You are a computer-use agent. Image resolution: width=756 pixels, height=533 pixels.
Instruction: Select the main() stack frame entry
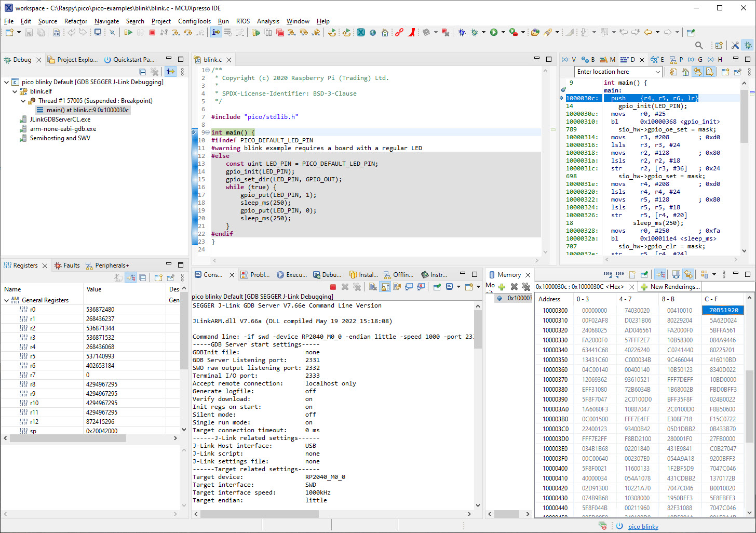click(87, 110)
